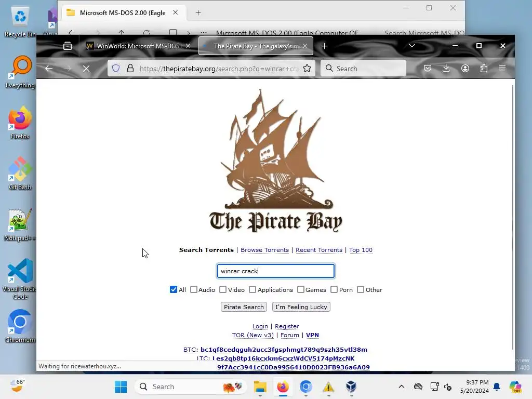Check the Video category checkbox
Viewport: 532px width, 399px height.
(x=223, y=289)
